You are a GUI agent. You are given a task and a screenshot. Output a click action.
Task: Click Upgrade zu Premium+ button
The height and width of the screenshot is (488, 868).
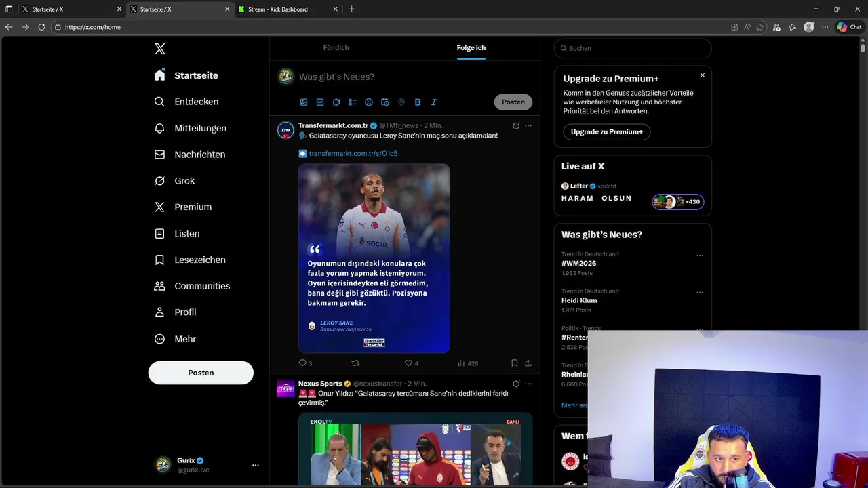(607, 132)
